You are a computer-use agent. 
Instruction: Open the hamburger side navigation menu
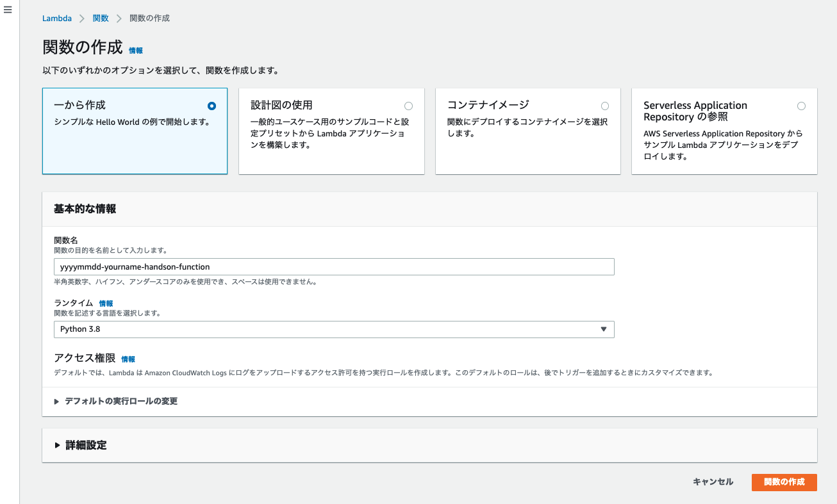click(x=8, y=10)
